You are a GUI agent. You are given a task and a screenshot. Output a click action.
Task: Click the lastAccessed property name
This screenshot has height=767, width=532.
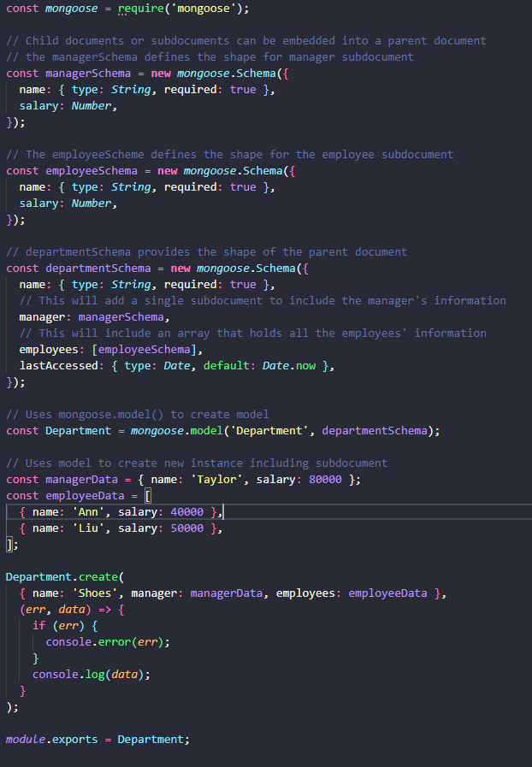pyautogui.click(x=59, y=366)
